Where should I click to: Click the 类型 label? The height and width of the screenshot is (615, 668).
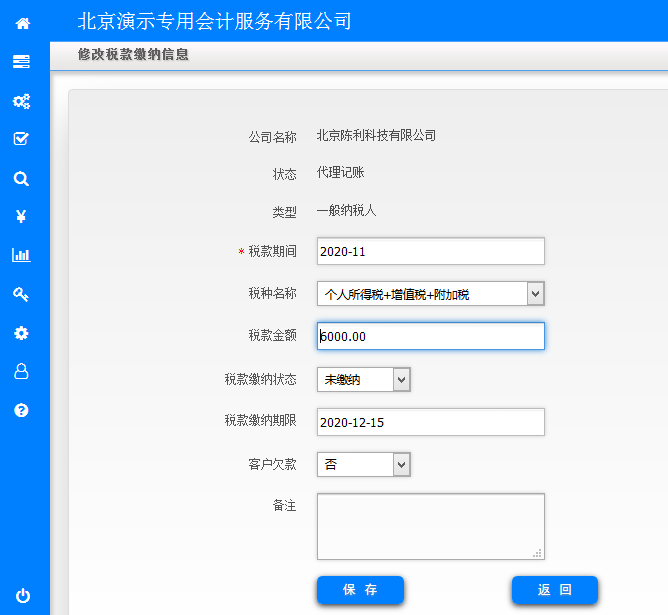coord(284,212)
